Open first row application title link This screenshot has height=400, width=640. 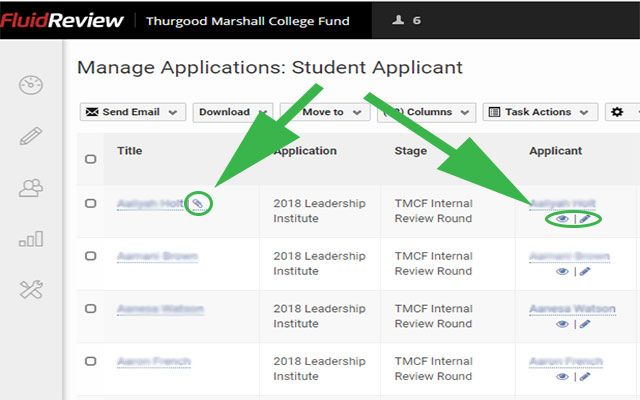[151, 203]
